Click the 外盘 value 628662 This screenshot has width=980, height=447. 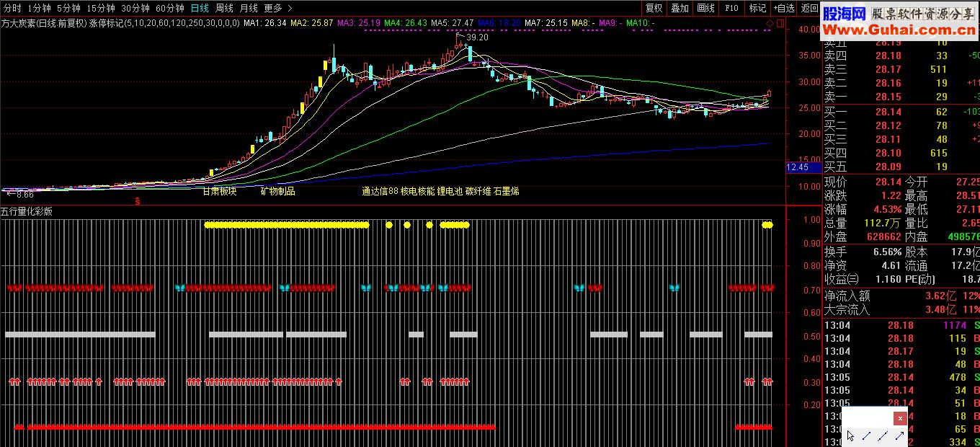coord(884,236)
